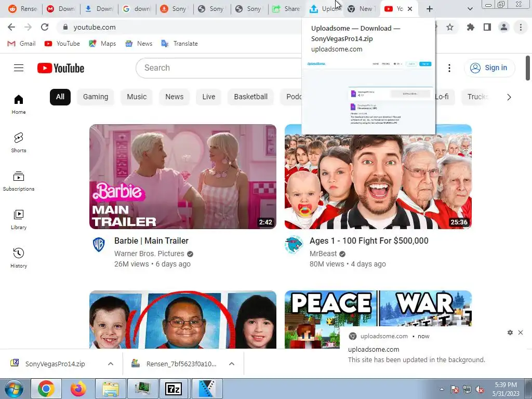Select the Gaming filter chip
The height and width of the screenshot is (399, 532).
click(x=96, y=97)
